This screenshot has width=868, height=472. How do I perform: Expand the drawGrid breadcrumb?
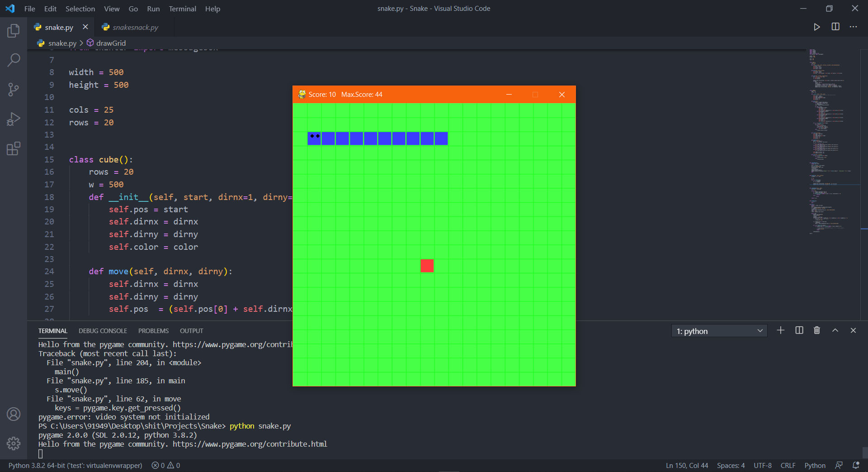coord(111,43)
